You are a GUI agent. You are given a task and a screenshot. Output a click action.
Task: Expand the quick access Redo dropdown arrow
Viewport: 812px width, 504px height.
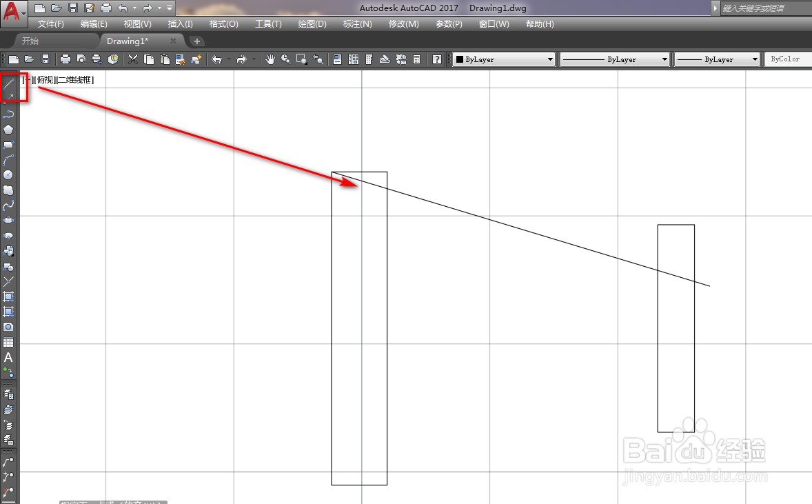click(159, 8)
